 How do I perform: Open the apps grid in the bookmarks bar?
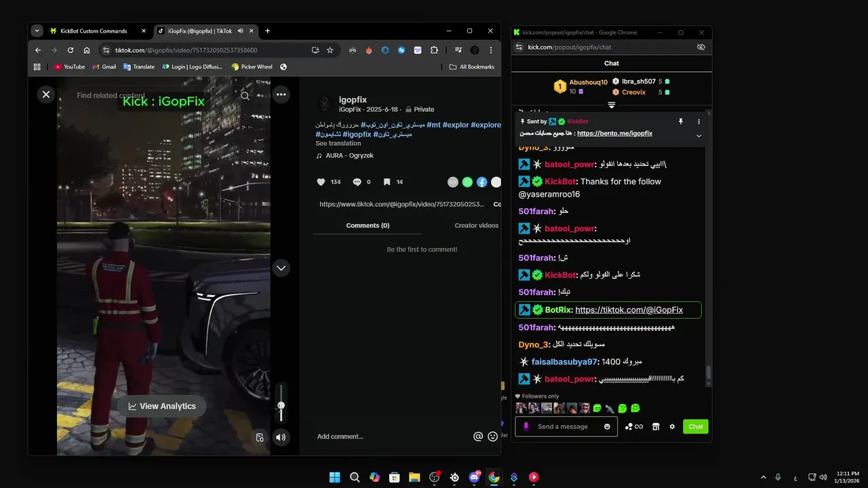37,67
